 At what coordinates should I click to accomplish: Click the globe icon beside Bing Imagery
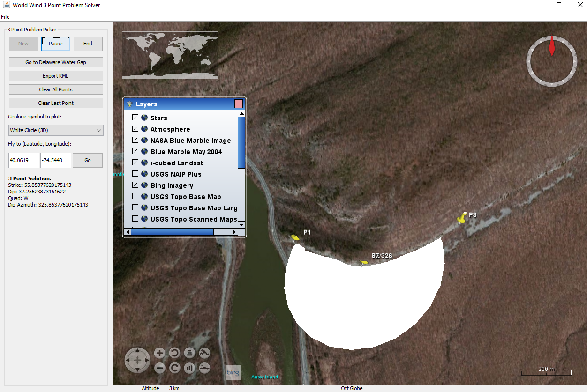[x=144, y=185]
